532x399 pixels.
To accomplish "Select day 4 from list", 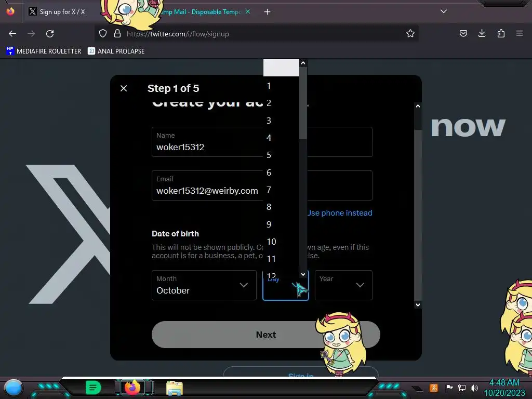I will coord(281,138).
